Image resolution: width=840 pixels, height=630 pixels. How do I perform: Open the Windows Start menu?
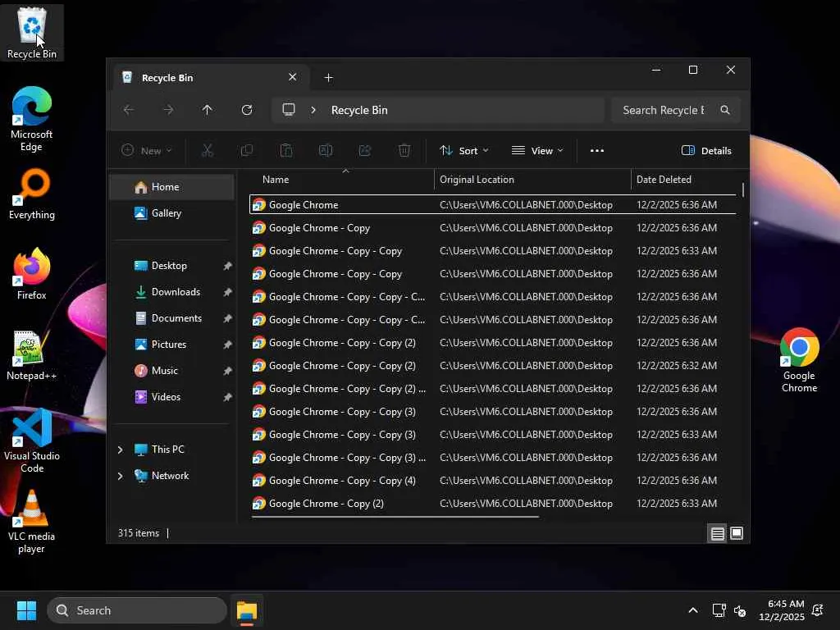26,610
